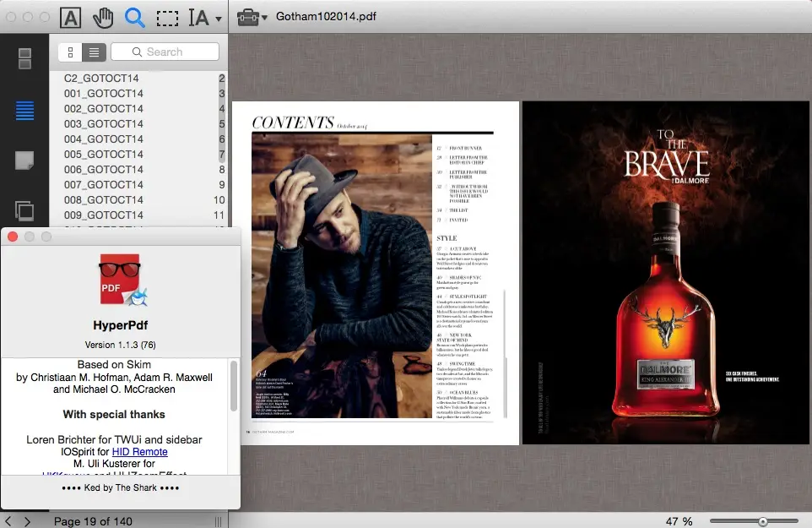The image size is (812, 528).
Task: Click into the Search field
Action: tap(165, 52)
